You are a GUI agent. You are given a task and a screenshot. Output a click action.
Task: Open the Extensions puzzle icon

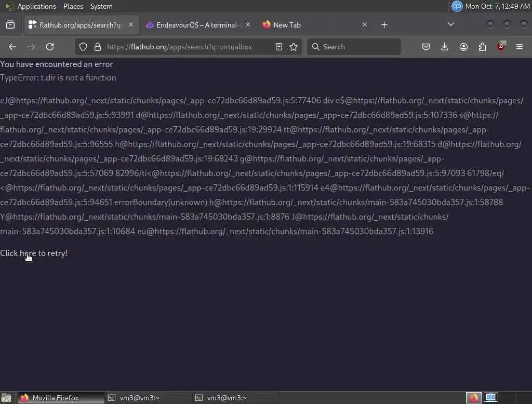pos(482,47)
